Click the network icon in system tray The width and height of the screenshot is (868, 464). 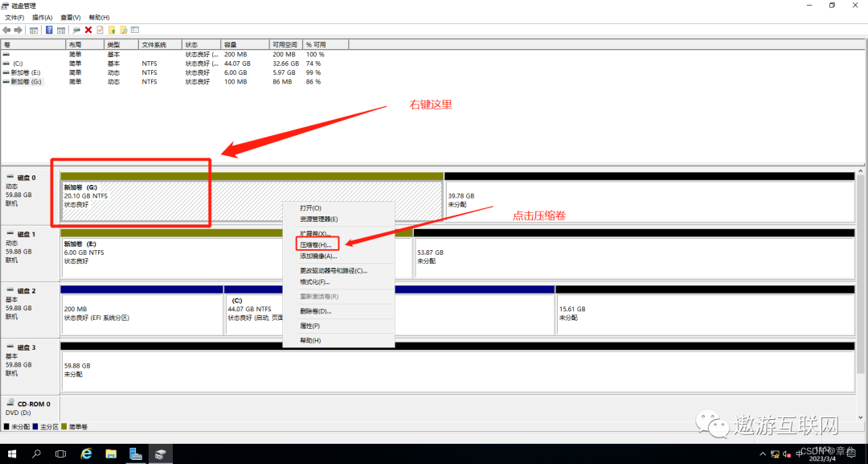coord(775,454)
